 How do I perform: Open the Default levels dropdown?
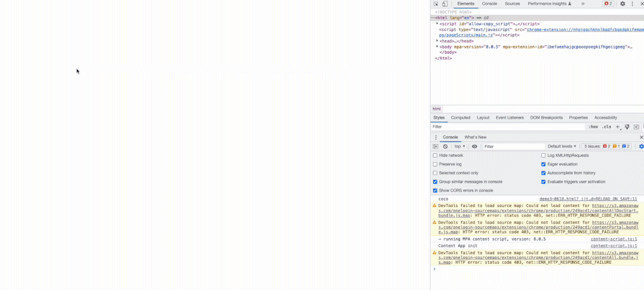[562, 146]
